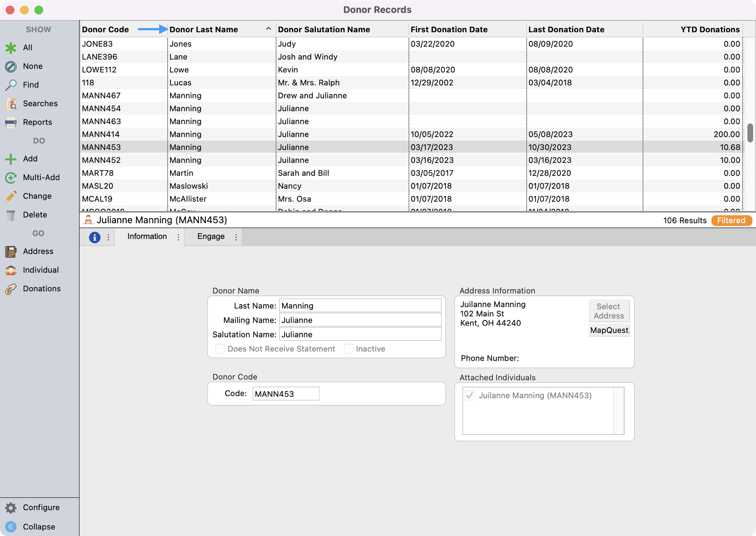Click the None show icon
The image size is (756, 536).
pyautogui.click(x=11, y=66)
